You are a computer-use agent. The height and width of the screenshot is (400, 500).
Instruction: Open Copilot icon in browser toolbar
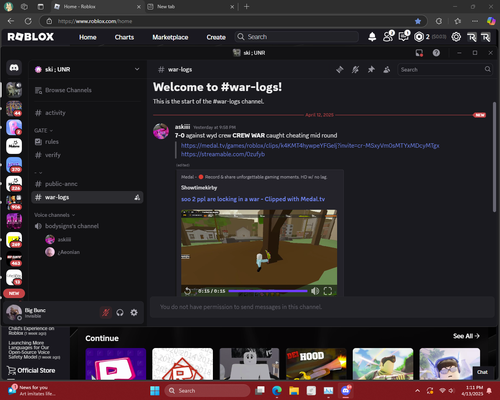point(491,21)
